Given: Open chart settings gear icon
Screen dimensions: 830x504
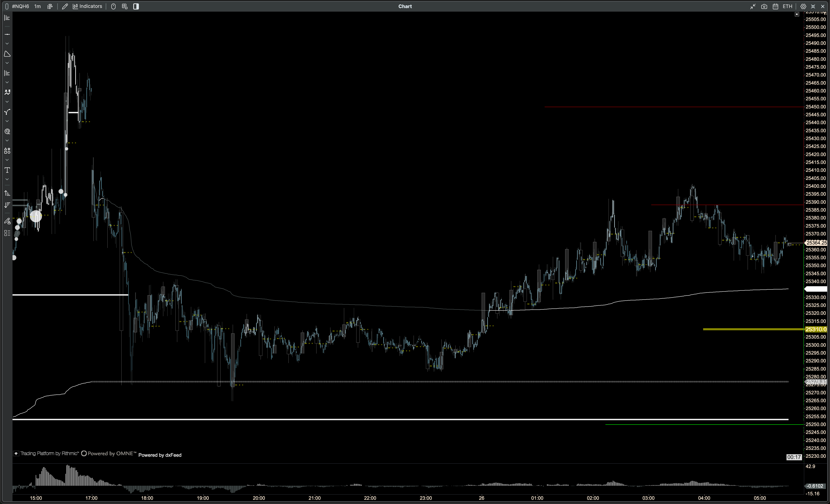Looking at the screenshot, I should pos(803,6).
